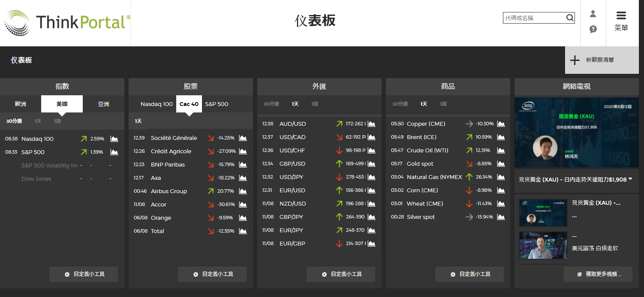Click 自定義小工具 under forex panel

coord(341,274)
